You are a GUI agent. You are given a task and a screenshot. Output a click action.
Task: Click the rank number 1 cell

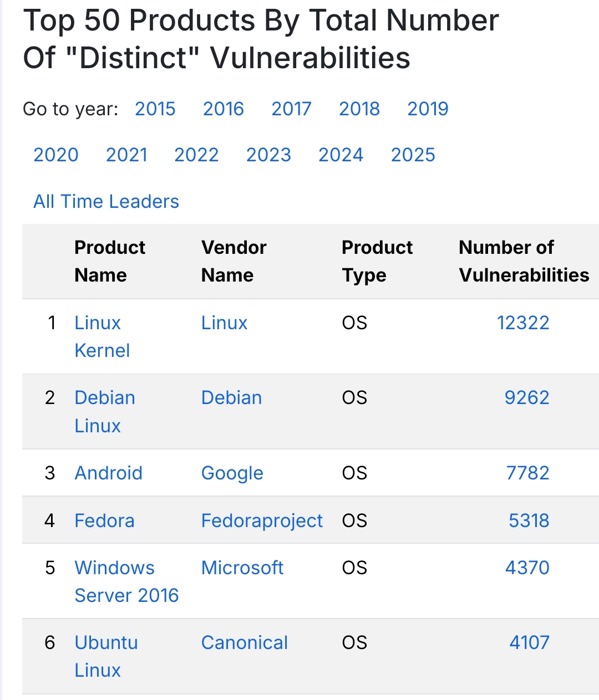click(52, 323)
